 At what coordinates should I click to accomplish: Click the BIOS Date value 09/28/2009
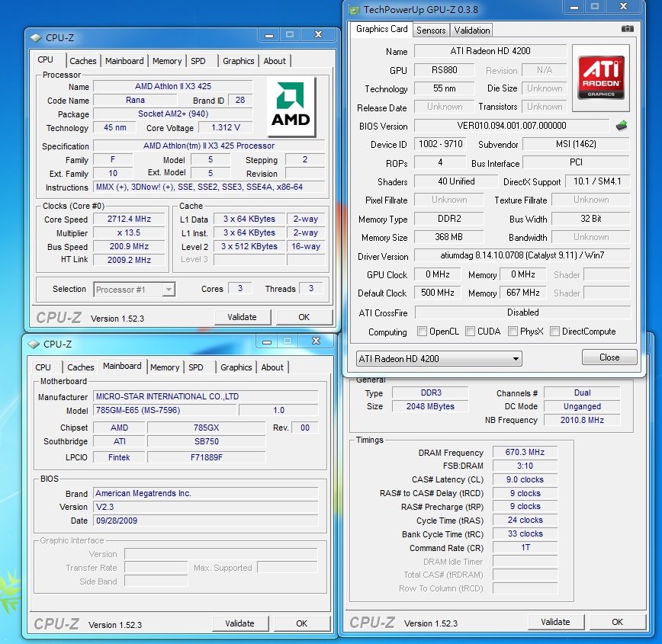[x=206, y=521]
